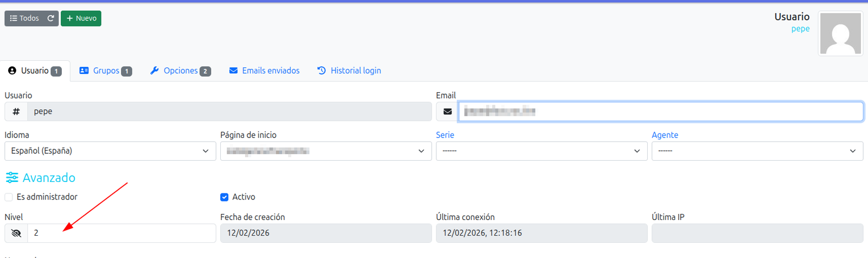This screenshot has height=258, width=868.
Task: Click the Serie label link
Action: (x=445, y=135)
